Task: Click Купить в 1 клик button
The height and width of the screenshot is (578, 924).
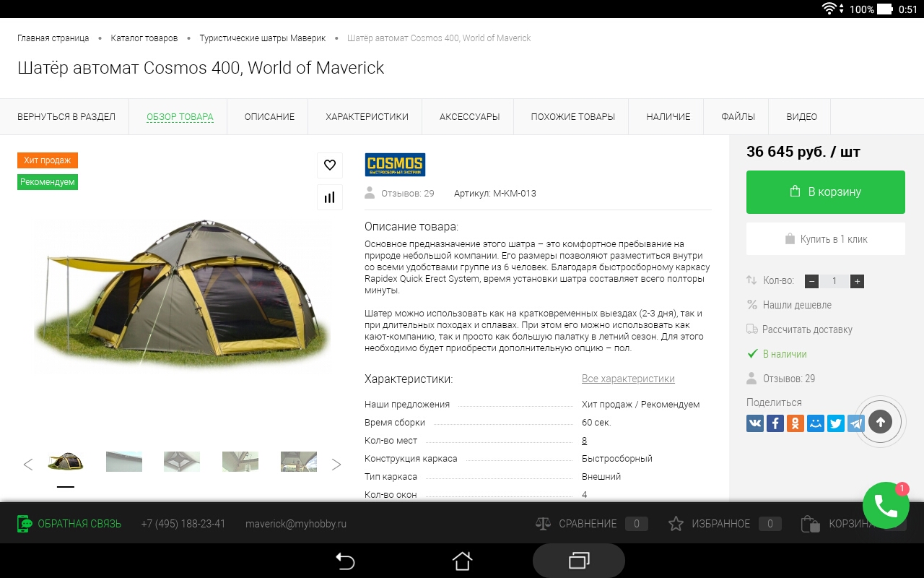Action: click(x=826, y=239)
